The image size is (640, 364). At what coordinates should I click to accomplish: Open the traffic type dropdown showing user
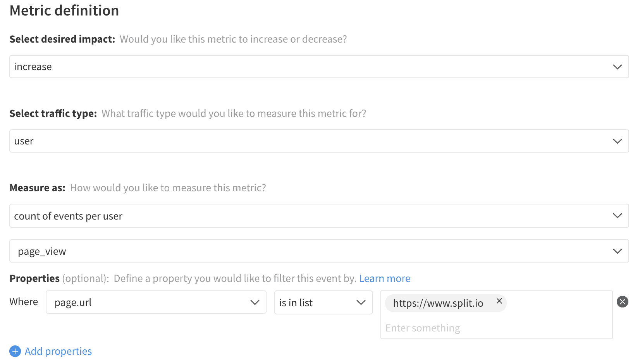319,141
